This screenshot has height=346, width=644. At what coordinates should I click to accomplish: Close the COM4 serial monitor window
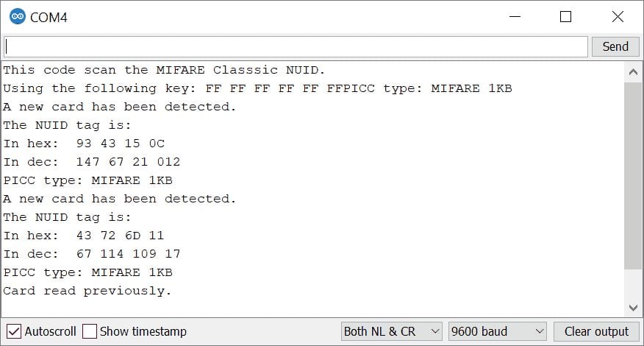618,17
